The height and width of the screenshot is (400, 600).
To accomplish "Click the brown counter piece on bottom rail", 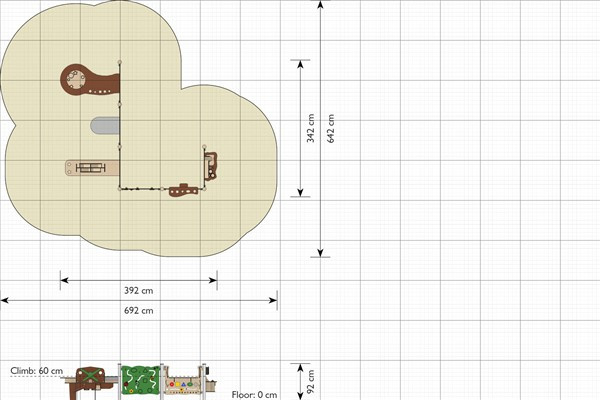I will click(184, 190).
